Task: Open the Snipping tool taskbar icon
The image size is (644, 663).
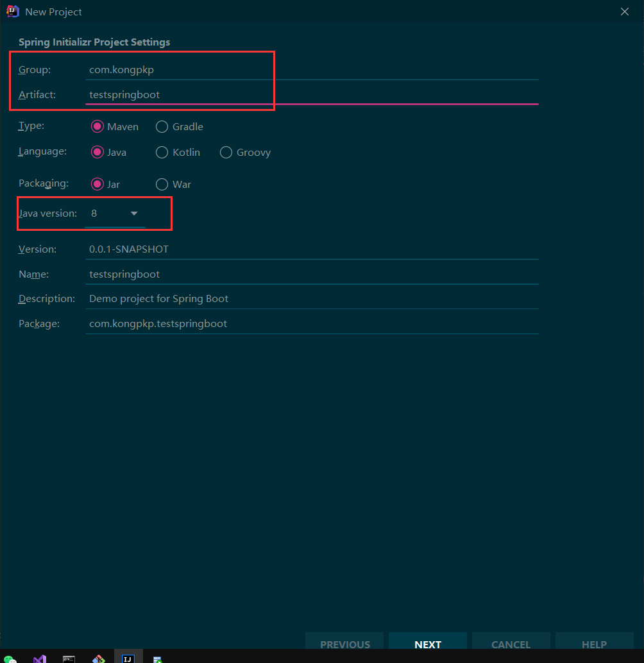Action: (x=99, y=659)
